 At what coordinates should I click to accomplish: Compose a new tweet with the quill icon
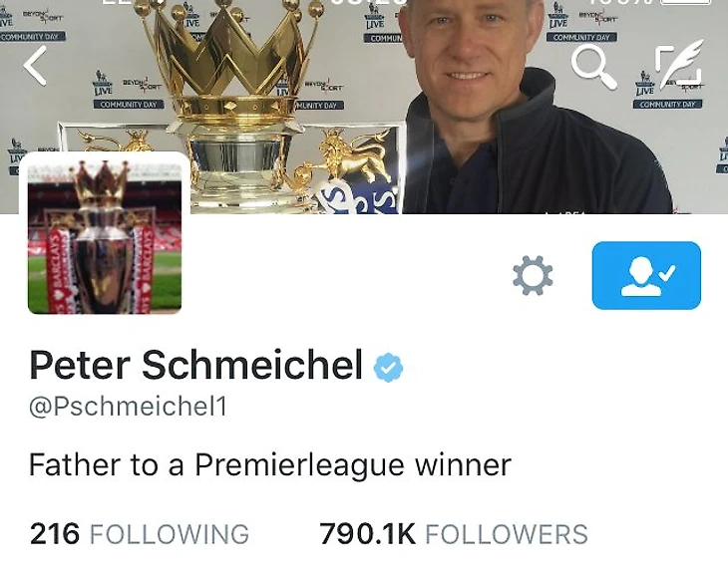(679, 63)
